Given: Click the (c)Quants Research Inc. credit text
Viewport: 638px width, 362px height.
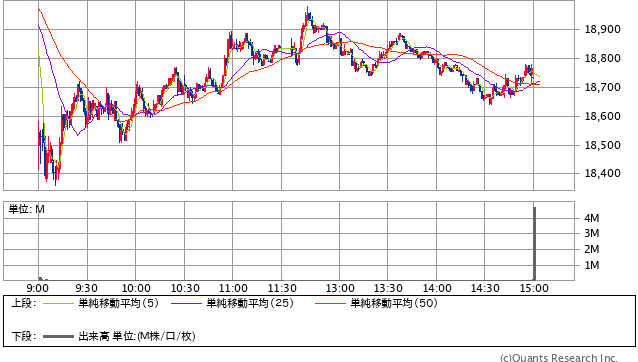Looking at the screenshot, I should [559, 358].
